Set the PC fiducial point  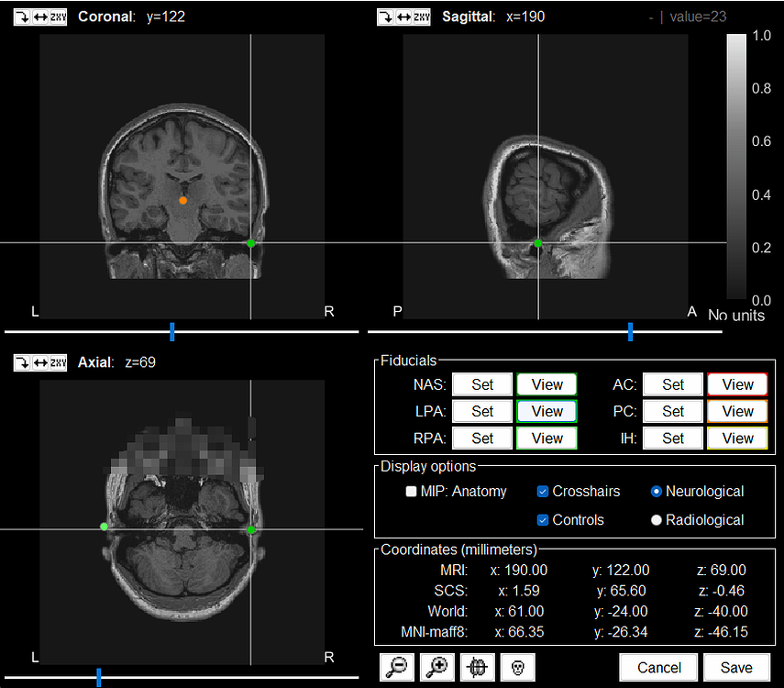[673, 411]
